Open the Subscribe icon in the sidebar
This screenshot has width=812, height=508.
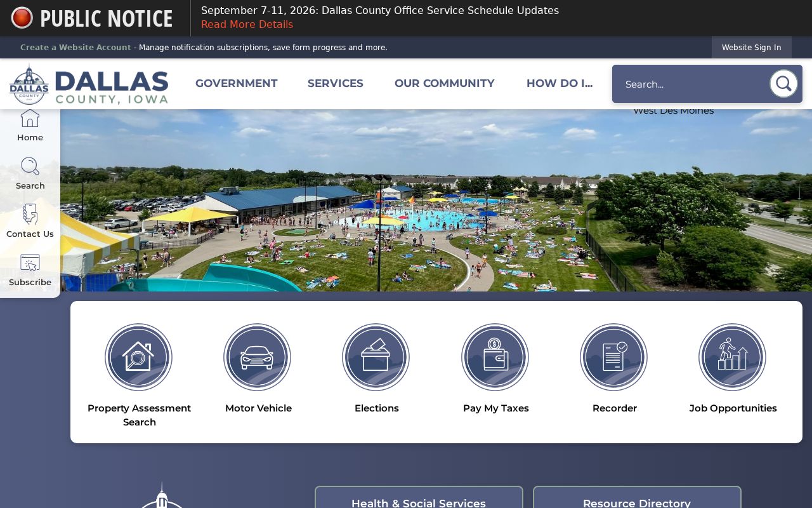tap(30, 263)
